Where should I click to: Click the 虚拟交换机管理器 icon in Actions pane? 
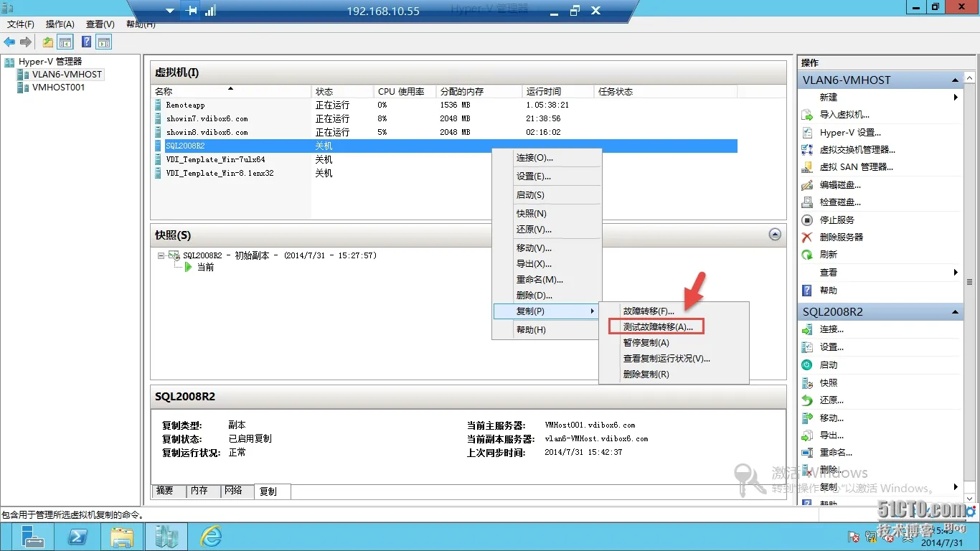tap(807, 150)
